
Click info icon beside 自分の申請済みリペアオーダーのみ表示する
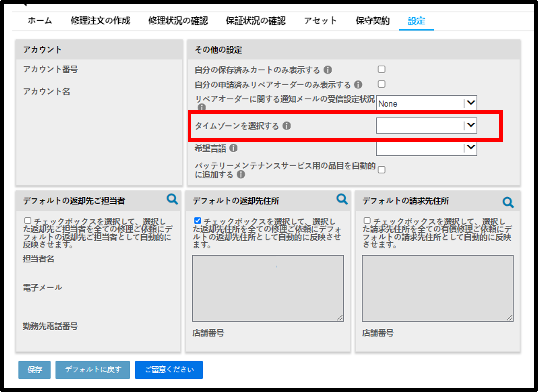(358, 85)
